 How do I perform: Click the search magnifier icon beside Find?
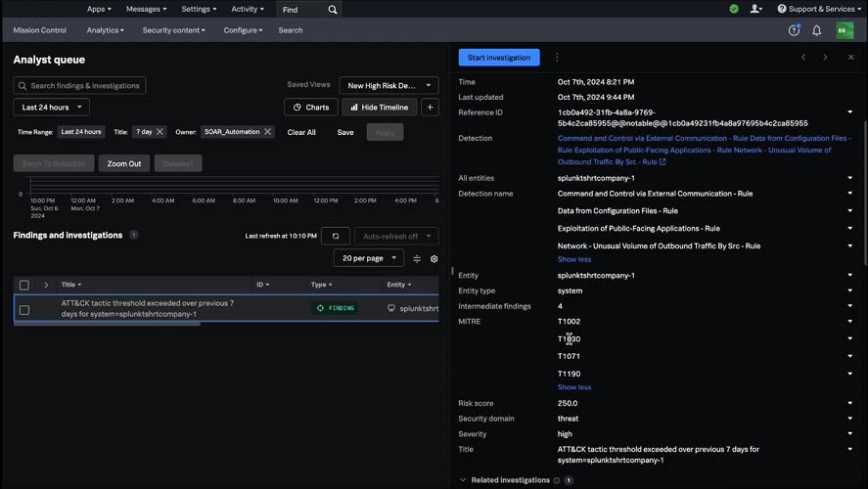pyautogui.click(x=332, y=10)
